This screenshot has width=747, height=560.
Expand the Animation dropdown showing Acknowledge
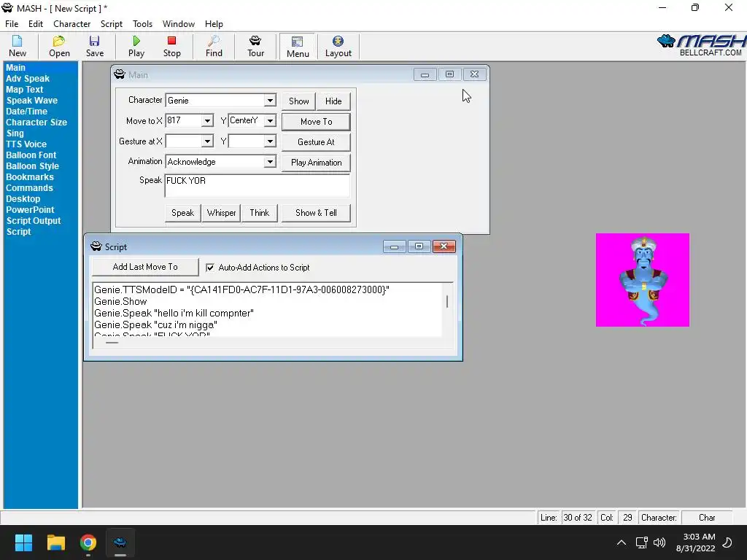coord(270,162)
